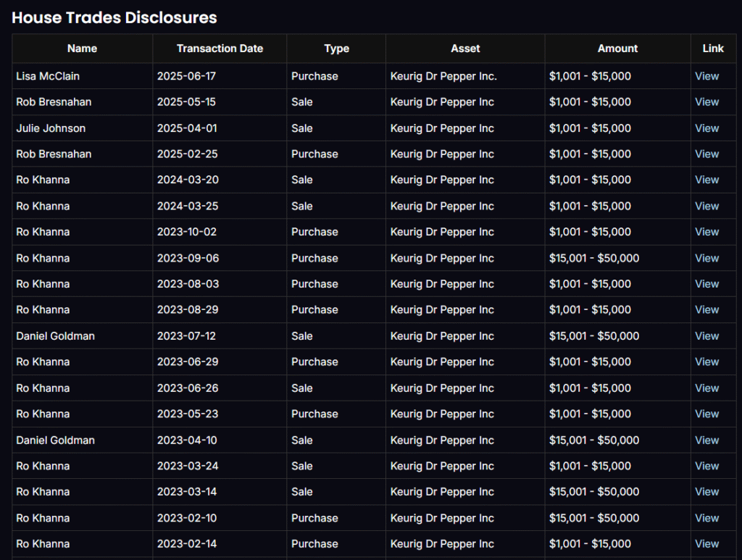Click the Link column header
The width and height of the screenshot is (742, 560).
pyautogui.click(x=713, y=49)
